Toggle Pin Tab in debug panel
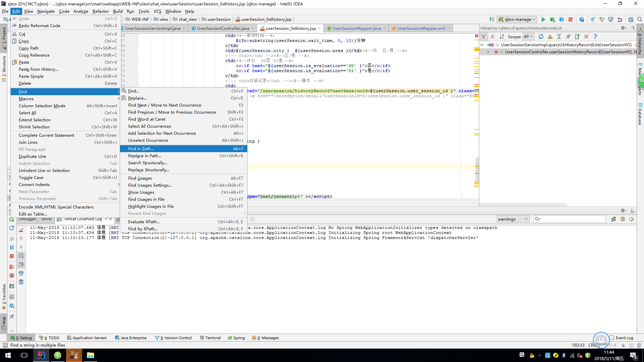 click(12, 316)
